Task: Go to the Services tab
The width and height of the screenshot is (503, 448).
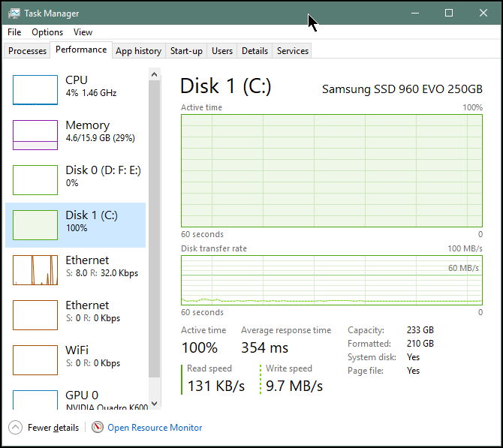Action: (x=293, y=51)
